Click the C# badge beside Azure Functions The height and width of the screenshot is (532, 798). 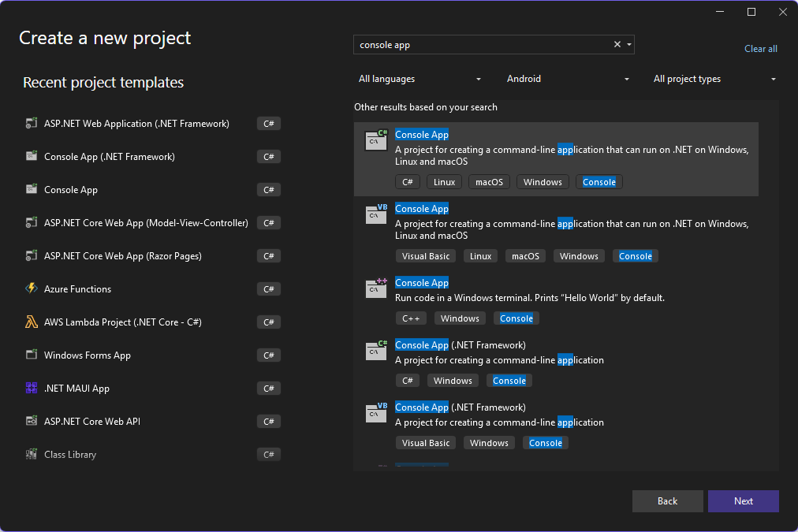point(269,289)
